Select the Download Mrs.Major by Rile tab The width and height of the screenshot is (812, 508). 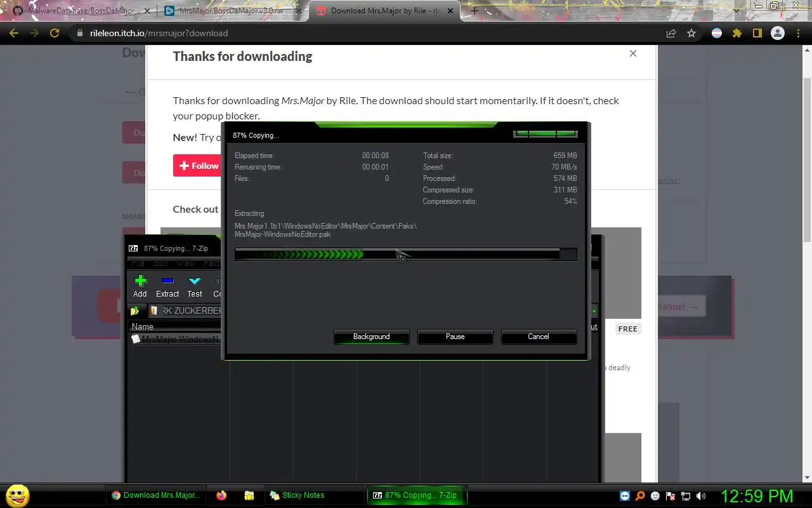[x=384, y=11]
